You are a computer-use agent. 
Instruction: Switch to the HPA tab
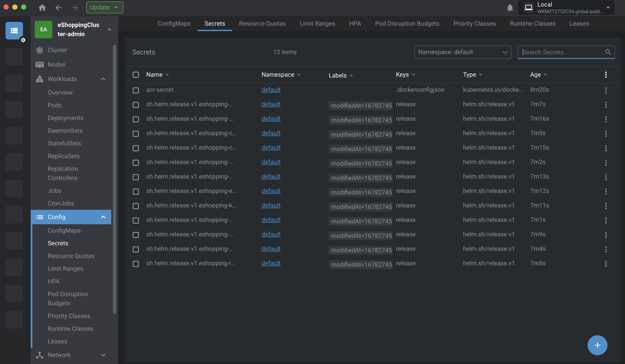click(355, 24)
